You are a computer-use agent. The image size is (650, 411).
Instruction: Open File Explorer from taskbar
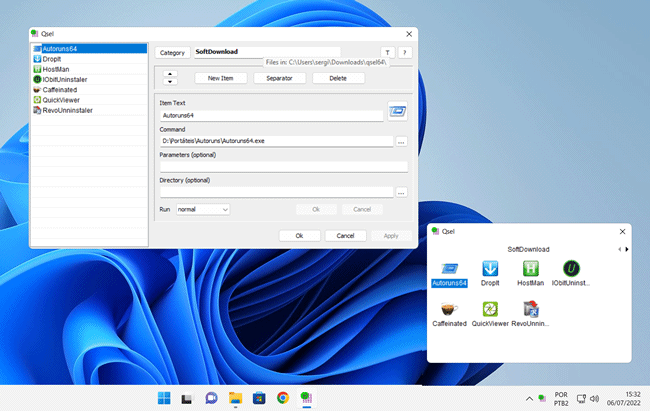[x=235, y=398]
